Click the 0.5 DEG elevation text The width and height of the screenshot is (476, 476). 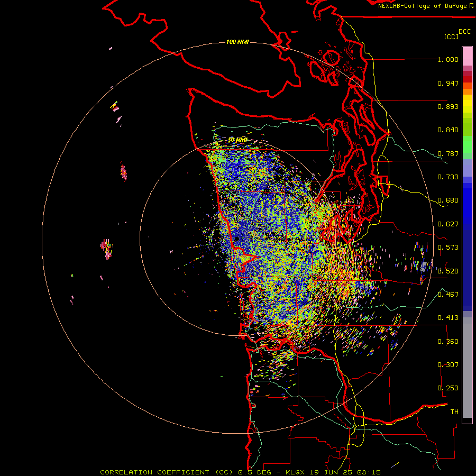tap(254, 472)
